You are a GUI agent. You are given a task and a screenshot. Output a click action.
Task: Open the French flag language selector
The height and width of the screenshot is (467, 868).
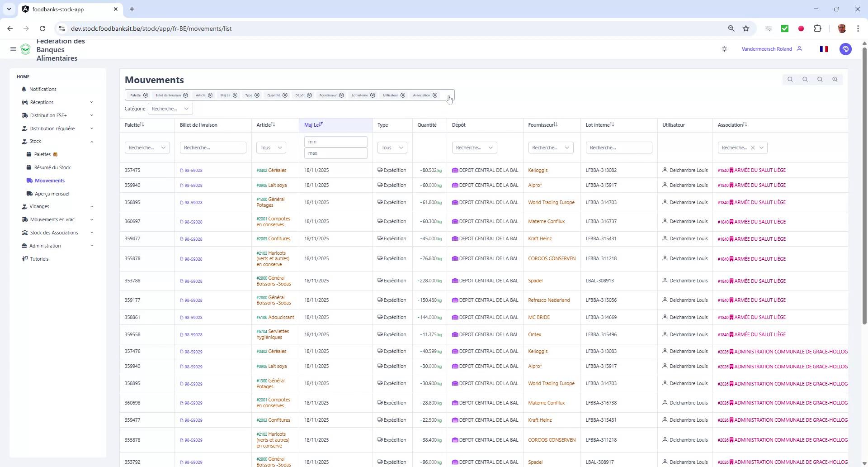click(823, 49)
